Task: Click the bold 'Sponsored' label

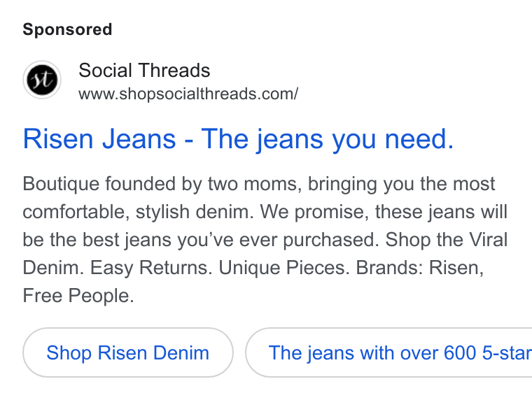Action: click(x=67, y=29)
